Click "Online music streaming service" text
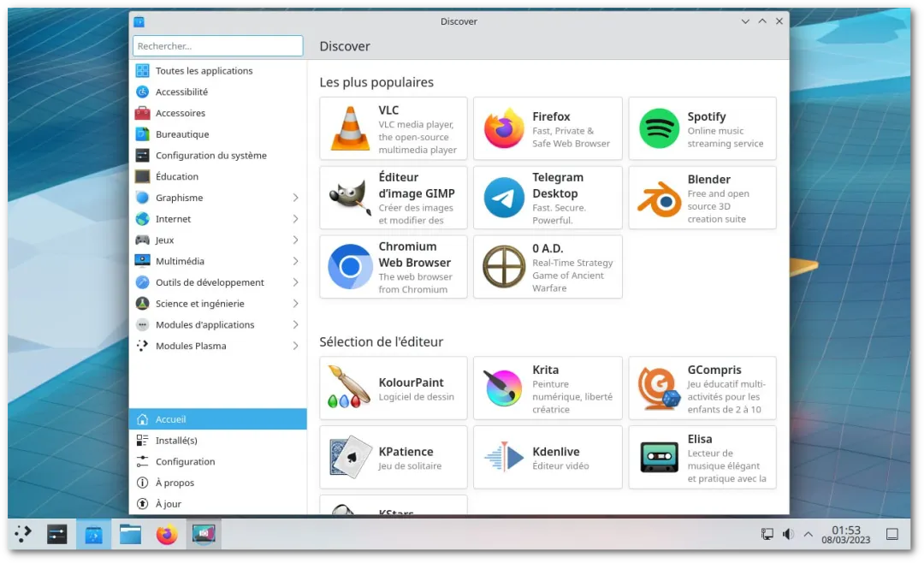 point(725,138)
